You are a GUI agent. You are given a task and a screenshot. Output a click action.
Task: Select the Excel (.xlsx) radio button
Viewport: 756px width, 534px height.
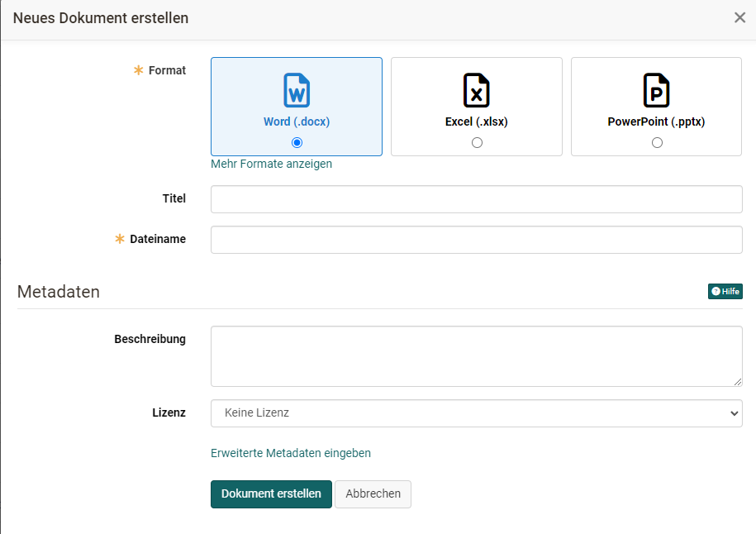coord(477,142)
